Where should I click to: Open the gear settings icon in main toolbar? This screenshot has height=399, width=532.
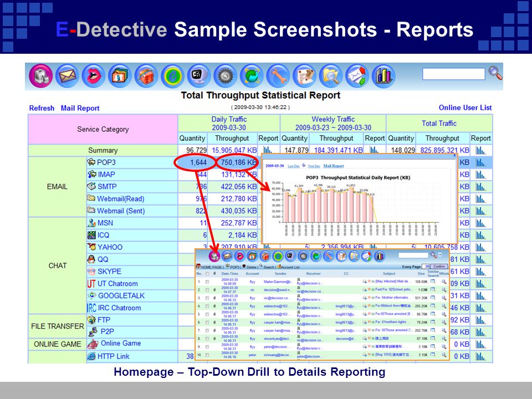pyautogui.click(x=225, y=76)
